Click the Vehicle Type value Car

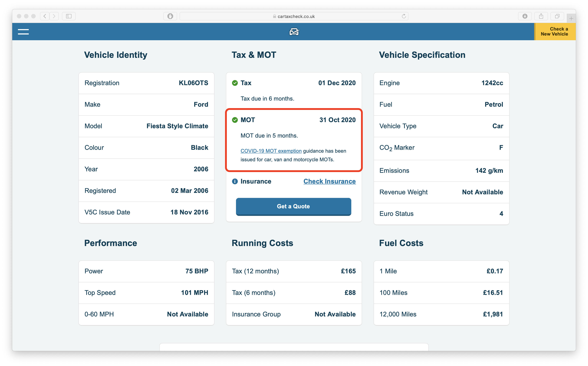pos(498,126)
